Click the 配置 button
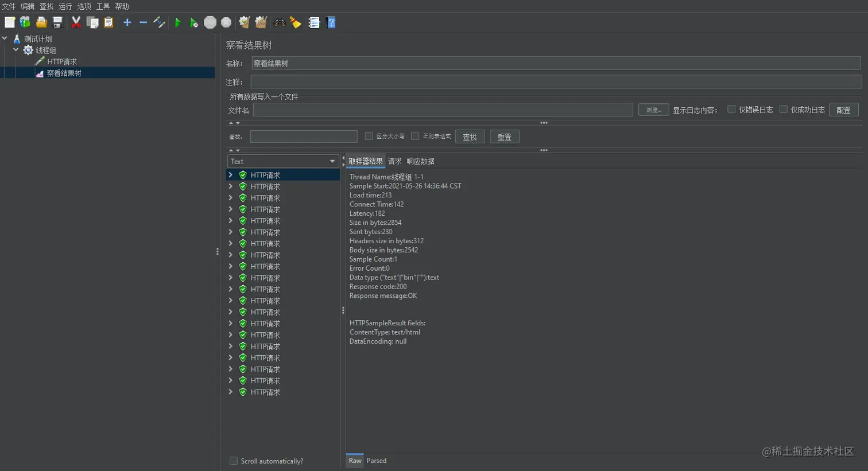The width and height of the screenshot is (868, 471). pos(843,110)
